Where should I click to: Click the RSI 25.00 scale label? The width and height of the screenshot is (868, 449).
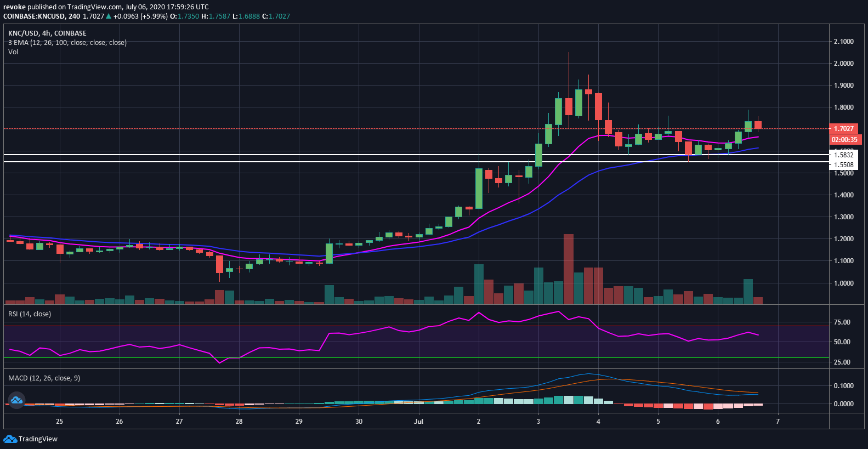pos(842,362)
